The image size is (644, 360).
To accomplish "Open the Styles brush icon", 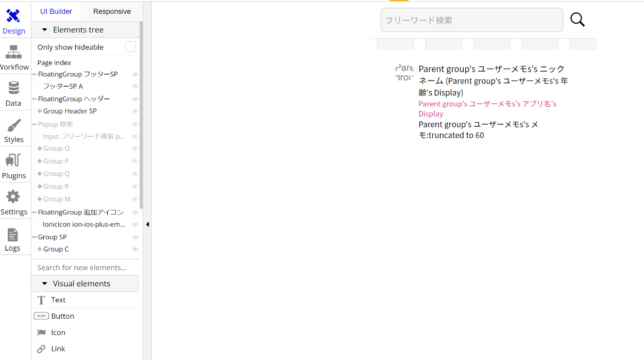I will coord(13,125).
